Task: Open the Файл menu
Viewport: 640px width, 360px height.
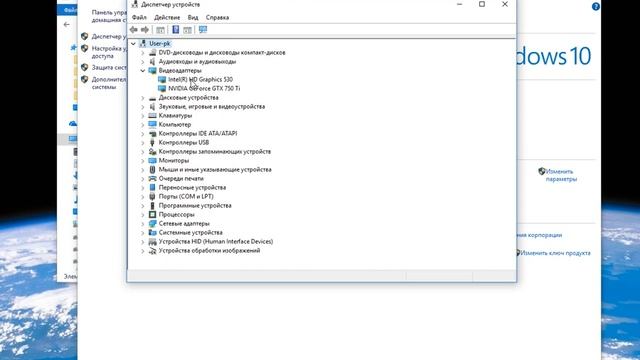Action: (x=139, y=18)
